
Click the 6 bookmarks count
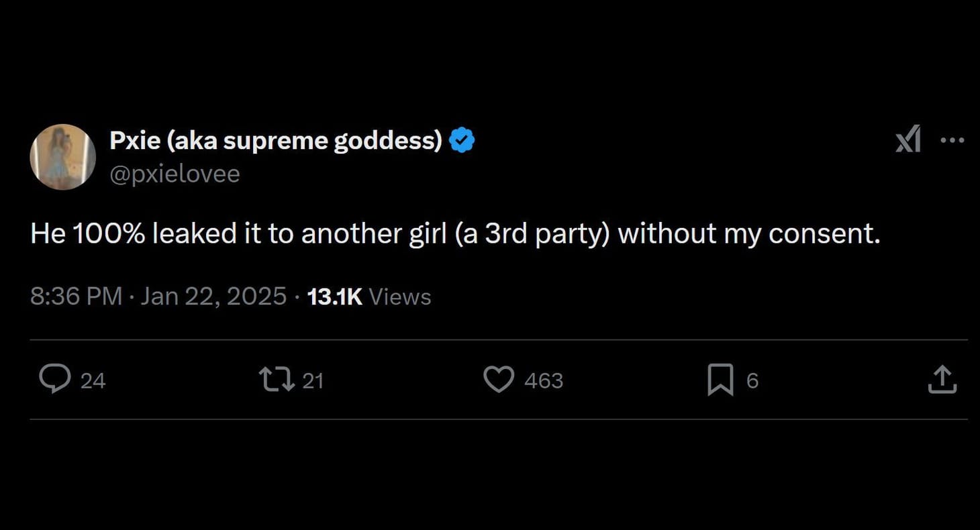(750, 380)
